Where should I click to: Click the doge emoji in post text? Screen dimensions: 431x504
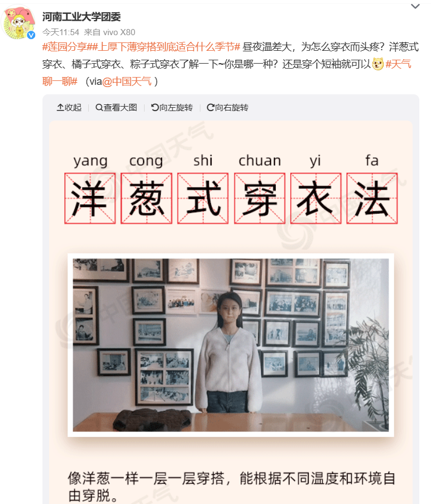click(378, 64)
